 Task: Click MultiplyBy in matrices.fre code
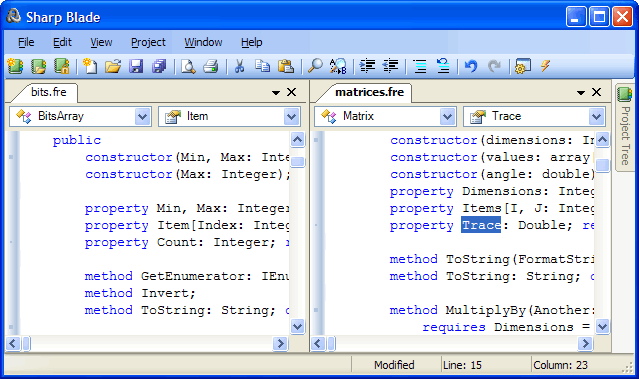[x=485, y=310]
